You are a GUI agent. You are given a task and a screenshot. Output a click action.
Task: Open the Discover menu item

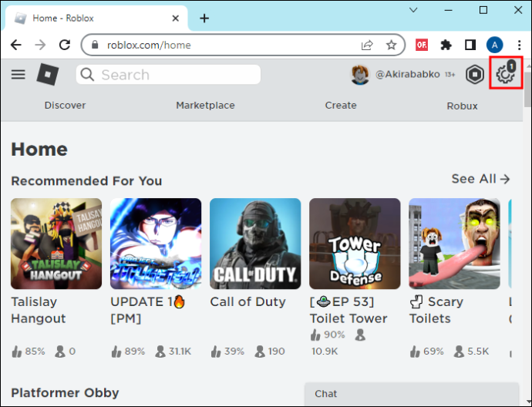65,106
